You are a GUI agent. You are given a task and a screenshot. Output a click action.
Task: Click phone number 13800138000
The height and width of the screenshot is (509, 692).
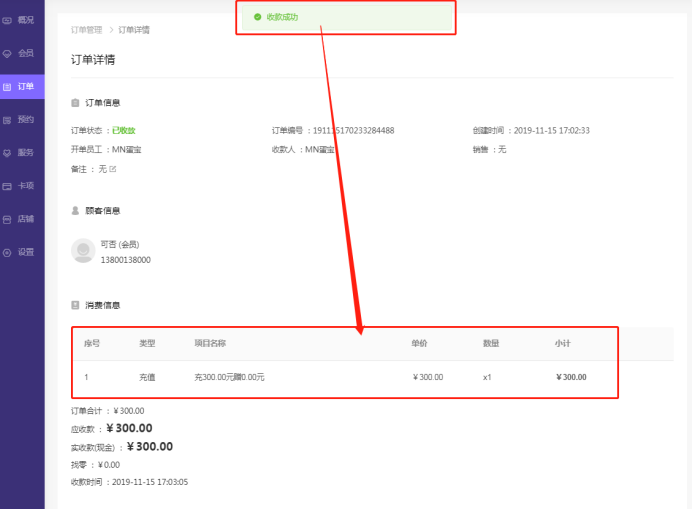(125, 260)
